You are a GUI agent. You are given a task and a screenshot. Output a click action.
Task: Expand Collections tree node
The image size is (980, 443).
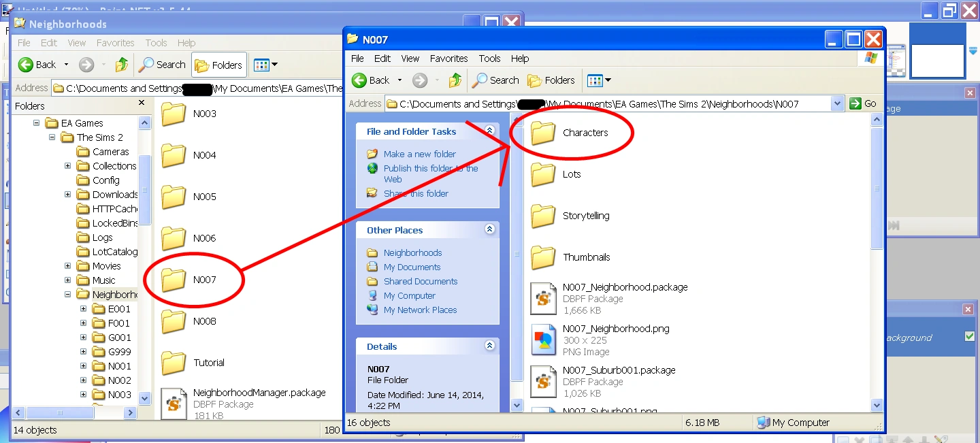pos(67,166)
